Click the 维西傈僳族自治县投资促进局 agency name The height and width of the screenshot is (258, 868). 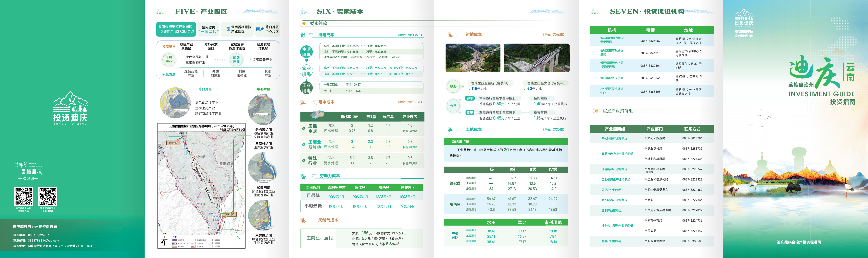pos(611,64)
